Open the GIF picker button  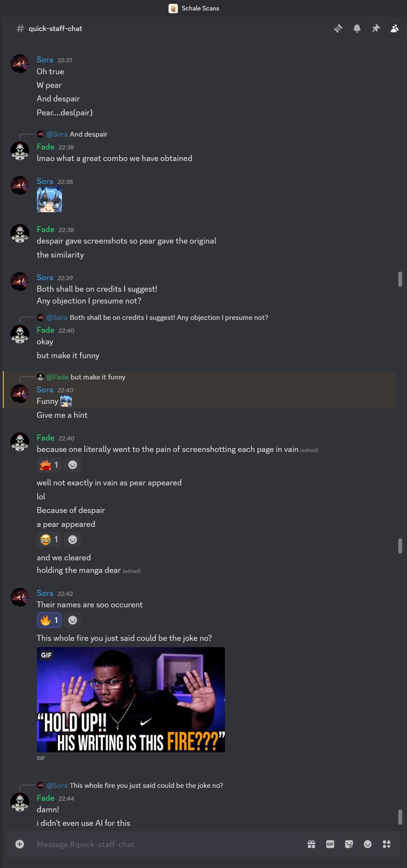click(x=330, y=844)
